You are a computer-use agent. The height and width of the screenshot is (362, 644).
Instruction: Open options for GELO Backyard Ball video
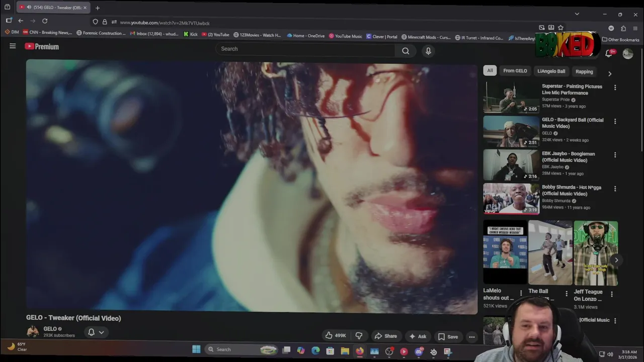[x=615, y=121]
